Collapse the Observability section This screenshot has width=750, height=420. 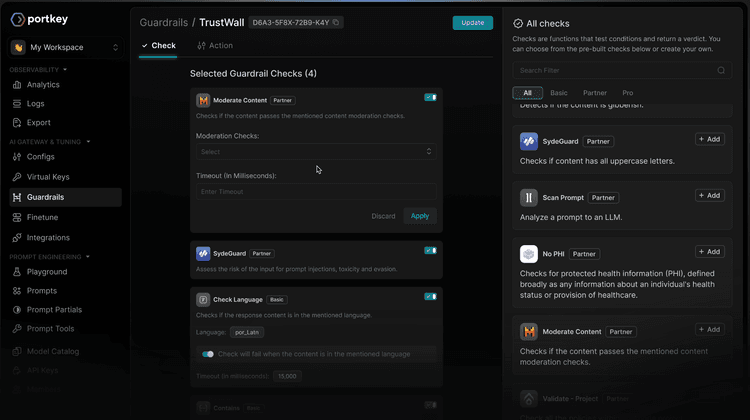[x=65, y=70]
